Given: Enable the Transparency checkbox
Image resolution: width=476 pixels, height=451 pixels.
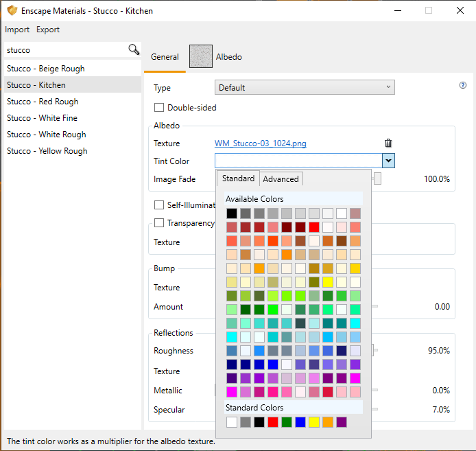Looking at the screenshot, I should pyautogui.click(x=159, y=223).
